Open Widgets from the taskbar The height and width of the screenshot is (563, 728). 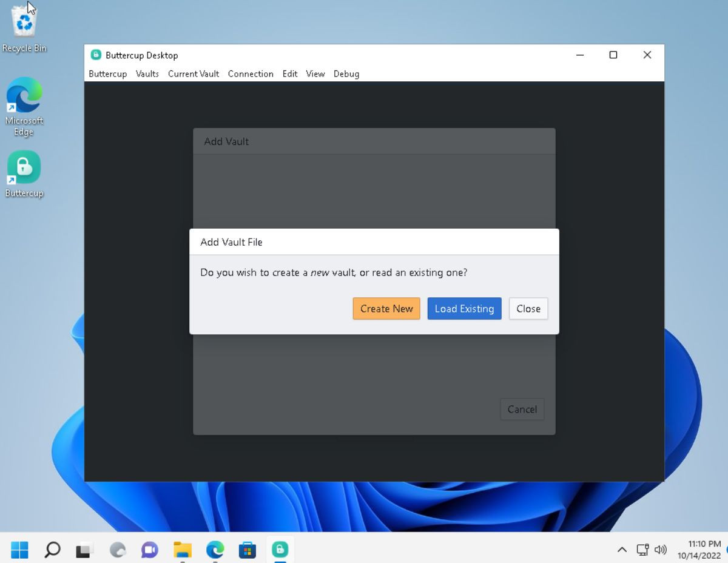117,550
